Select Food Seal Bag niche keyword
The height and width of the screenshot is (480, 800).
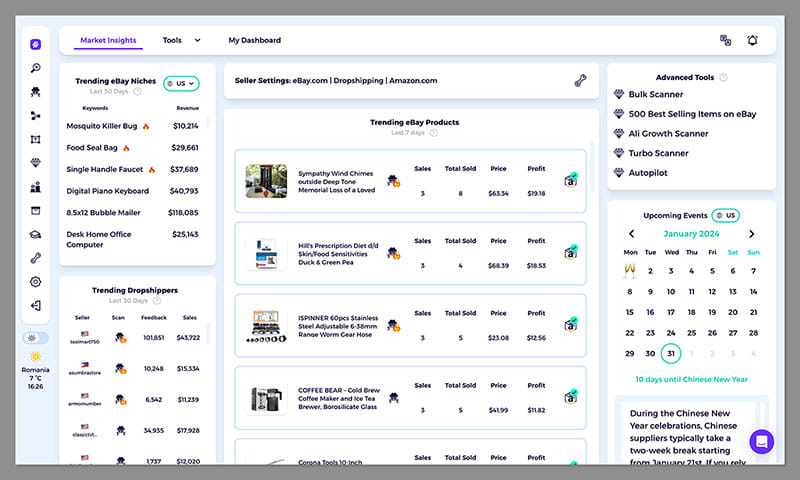[92, 147]
